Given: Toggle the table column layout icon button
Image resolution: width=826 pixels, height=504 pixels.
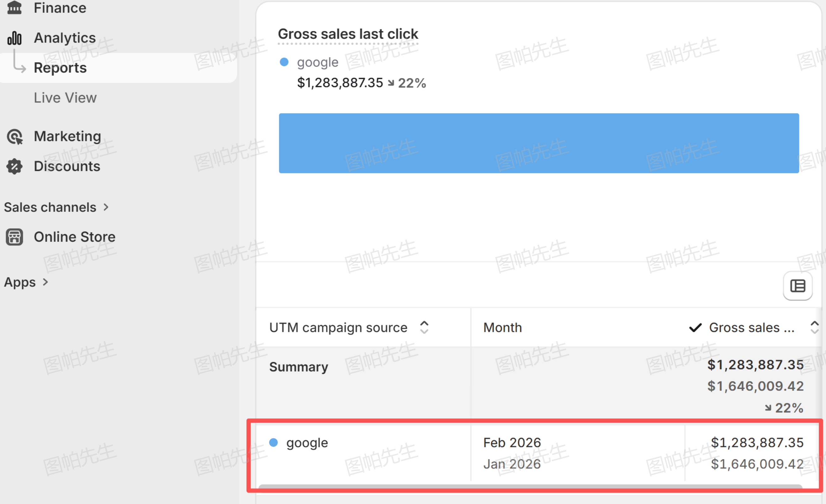Looking at the screenshot, I should [x=797, y=286].
